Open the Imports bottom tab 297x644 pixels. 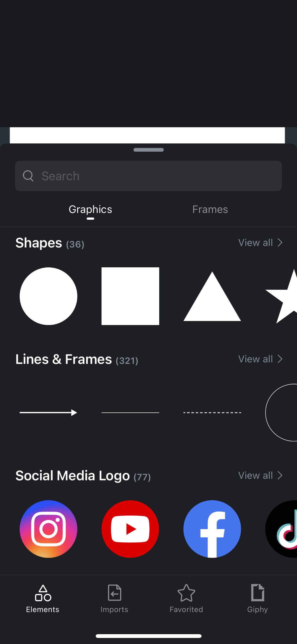pyautogui.click(x=114, y=599)
